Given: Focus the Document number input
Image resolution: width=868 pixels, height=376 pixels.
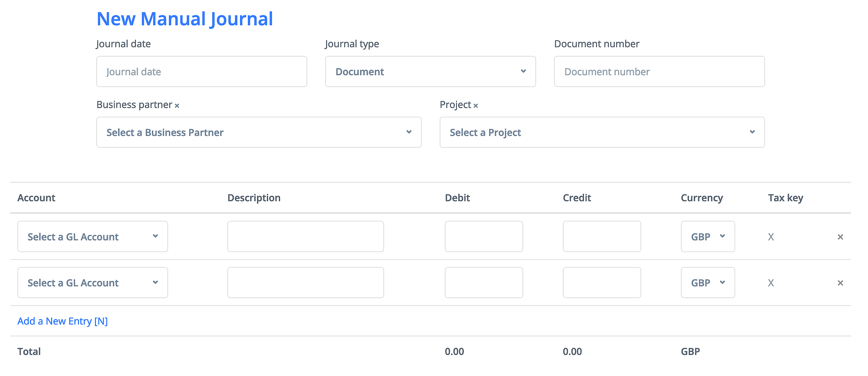Looking at the screenshot, I should 659,71.
